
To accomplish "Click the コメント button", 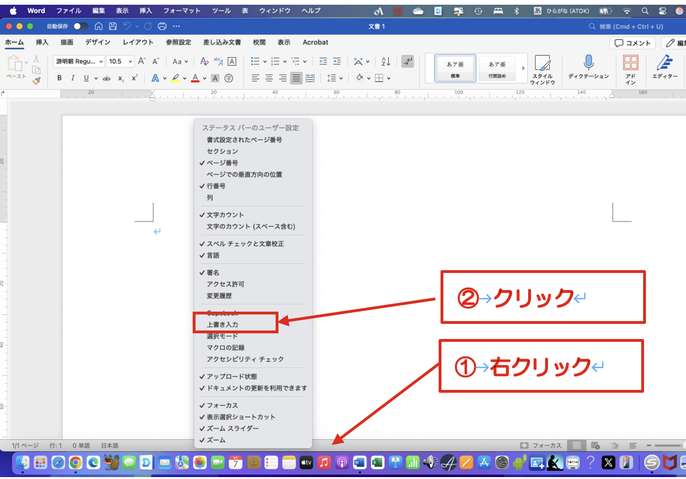I will [x=632, y=43].
